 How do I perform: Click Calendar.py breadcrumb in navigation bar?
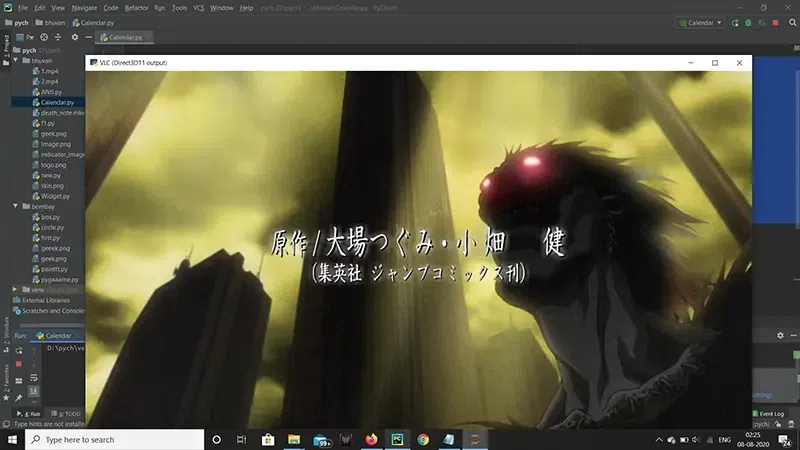pos(93,23)
